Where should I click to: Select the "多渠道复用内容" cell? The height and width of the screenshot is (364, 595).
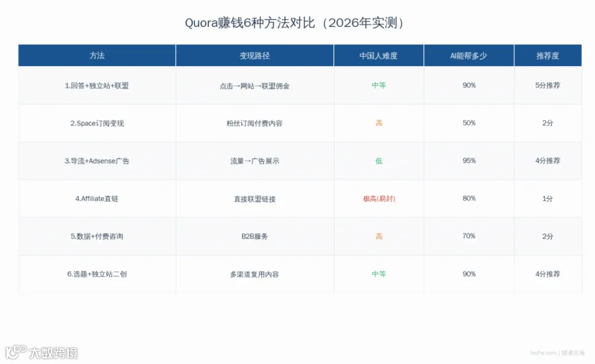click(x=255, y=274)
